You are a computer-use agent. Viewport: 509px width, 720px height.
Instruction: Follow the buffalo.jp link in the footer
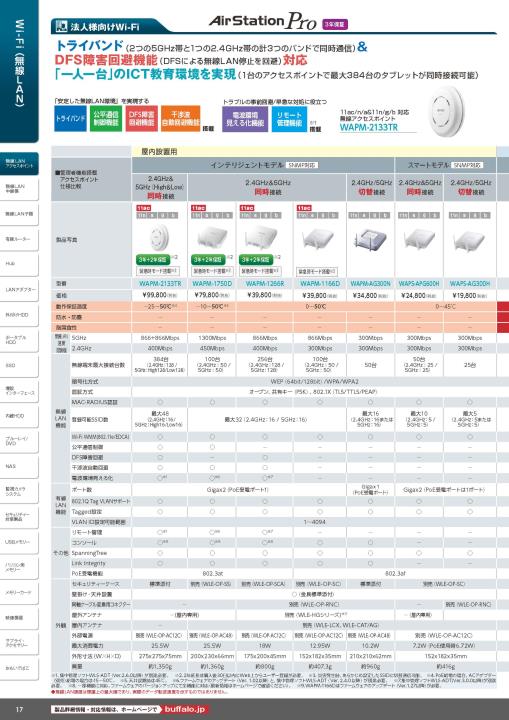coord(186,709)
